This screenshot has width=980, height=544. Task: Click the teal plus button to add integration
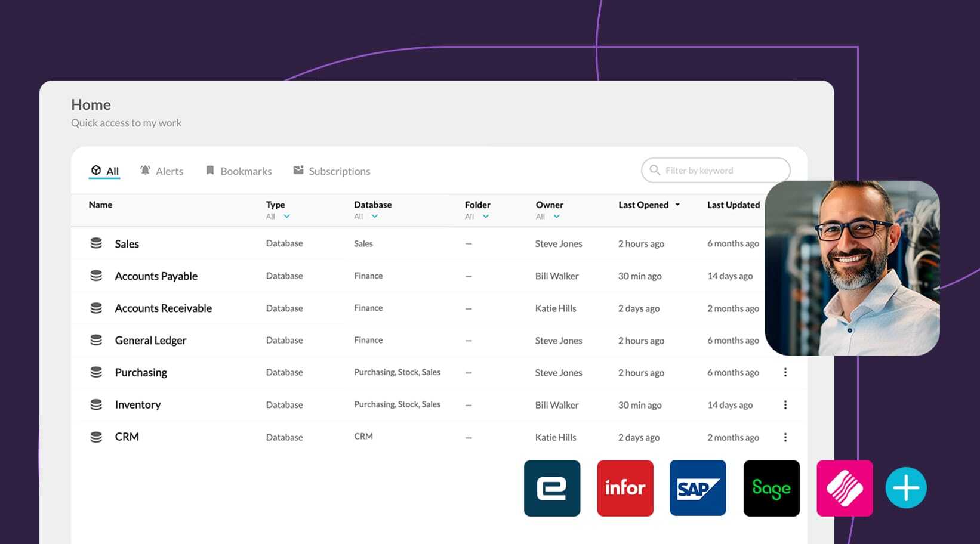click(905, 487)
